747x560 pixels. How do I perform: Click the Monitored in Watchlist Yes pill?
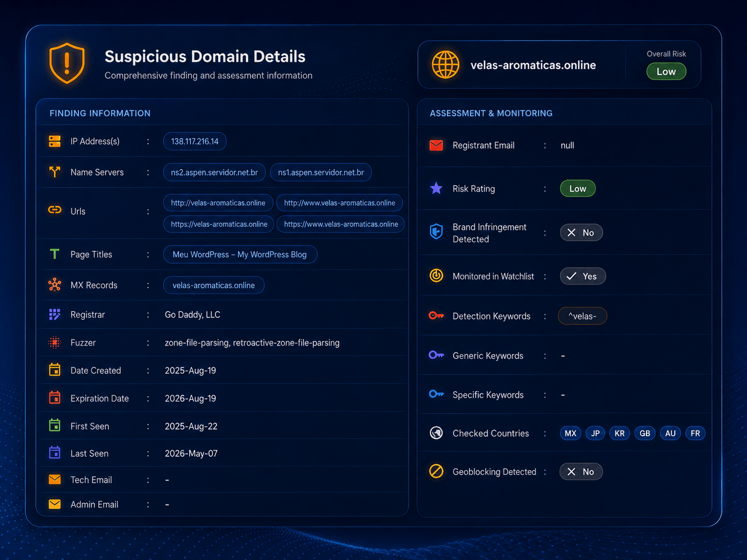[583, 276]
